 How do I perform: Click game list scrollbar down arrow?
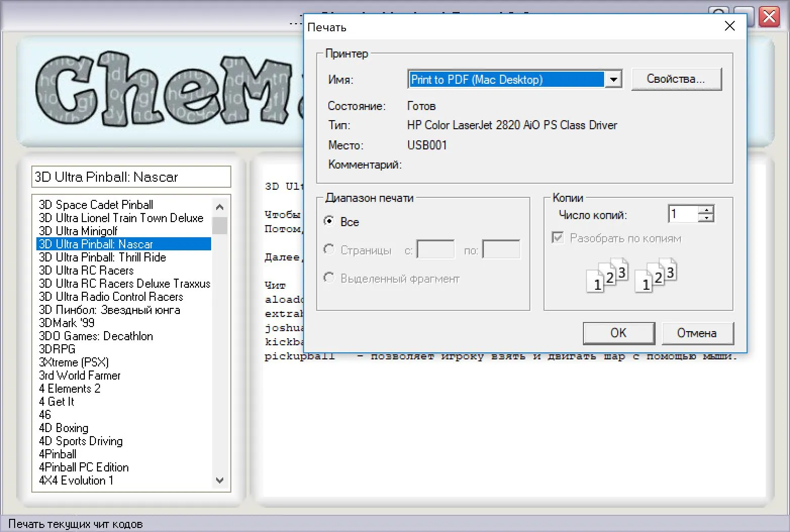click(220, 481)
